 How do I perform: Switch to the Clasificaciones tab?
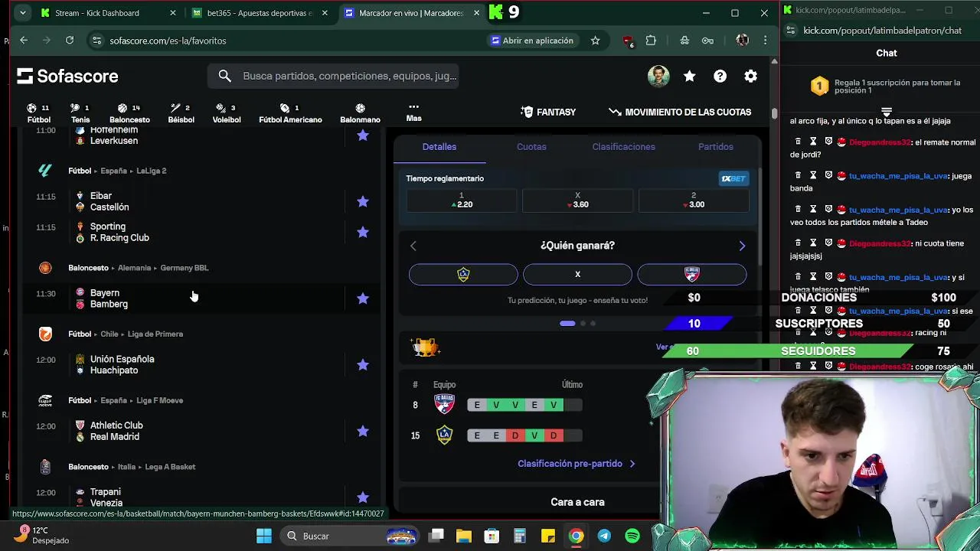[x=623, y=147]
